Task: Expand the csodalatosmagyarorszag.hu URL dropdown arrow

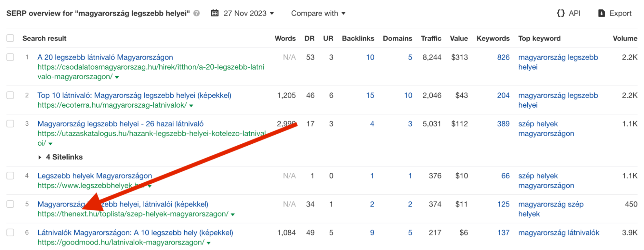Action: coord(117,77)
